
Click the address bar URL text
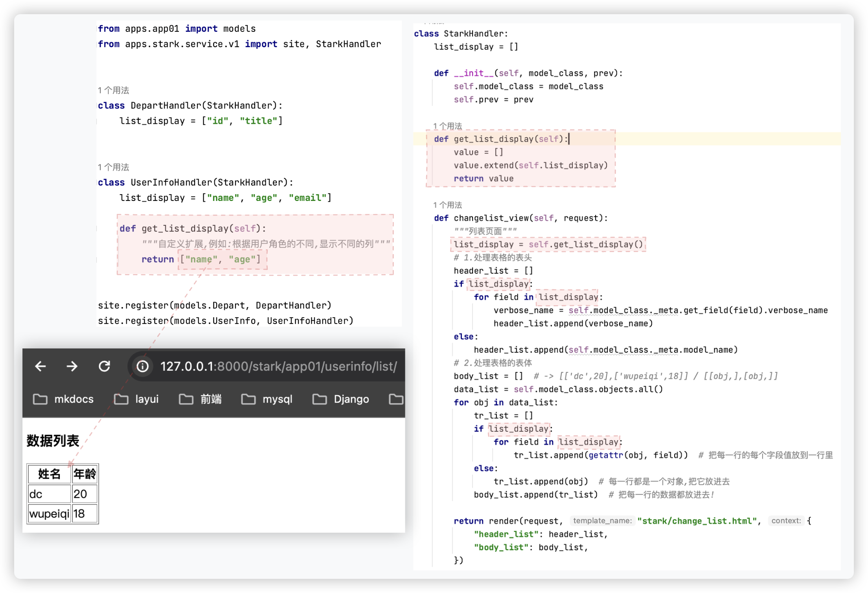click(278, 366)
